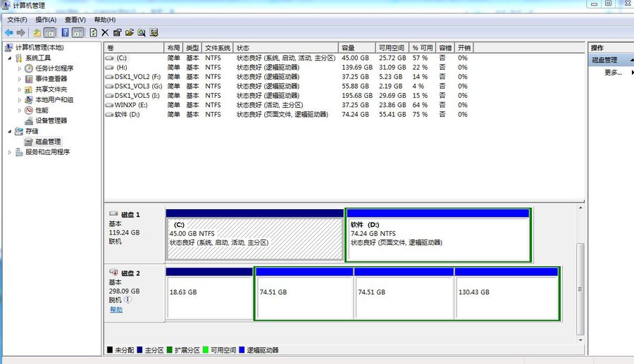
Task: Open the 查看(V) menu
Action: pos(75,20)
